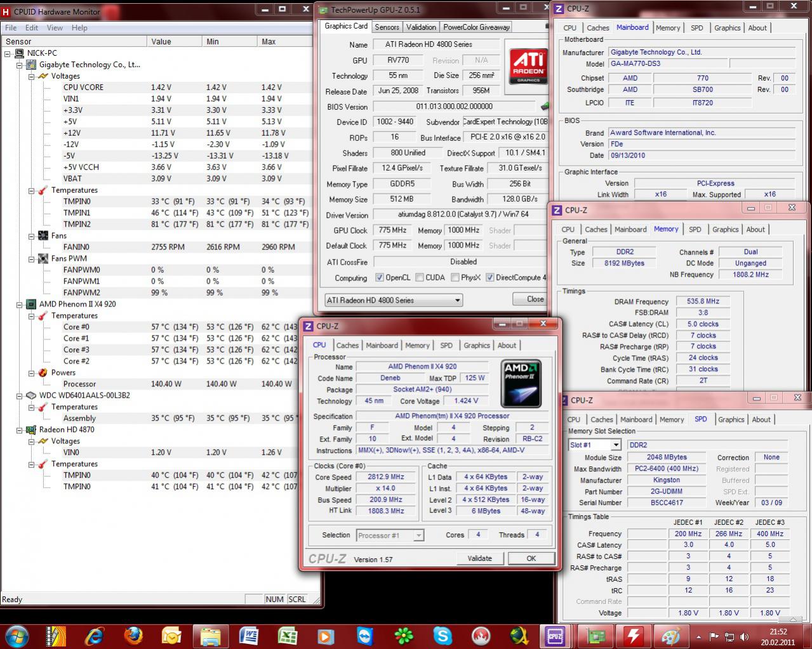
Task: Open ICQ flower icon on taskbar
Action: 404,635
